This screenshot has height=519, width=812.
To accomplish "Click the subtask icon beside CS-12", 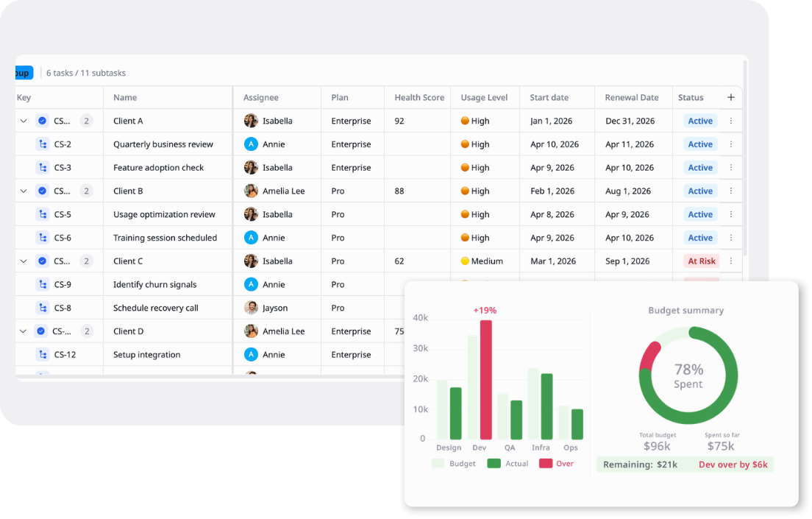I will pyautogui.click(x=43, y=355).
